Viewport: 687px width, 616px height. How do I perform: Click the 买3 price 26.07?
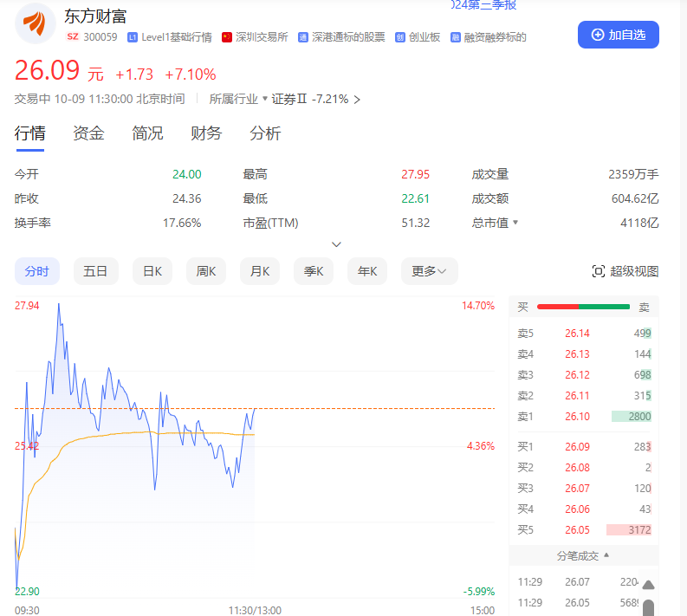577,489
